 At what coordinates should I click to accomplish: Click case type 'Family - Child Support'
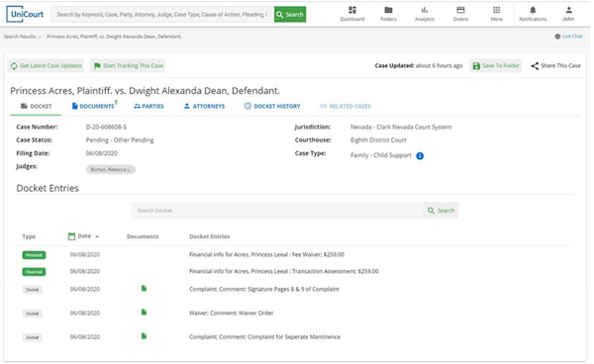pyautogui.click(x=381, y=155)
